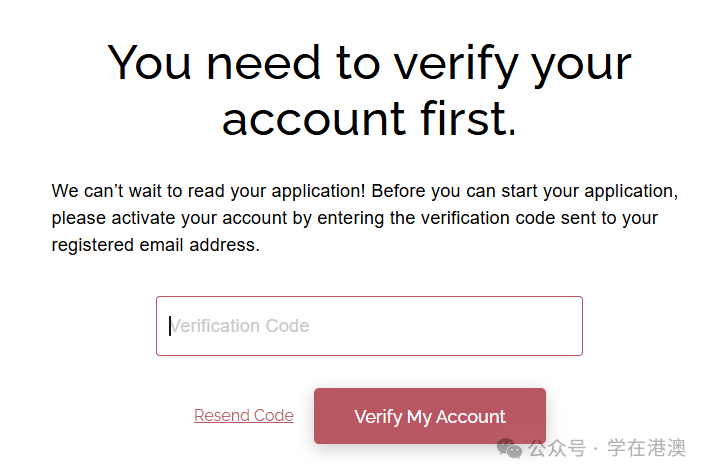Image resolution: width=708 pixels, height=476 pixels.
Task: Click the "Verification Code" placeholder text
Action: click(240, 326)
